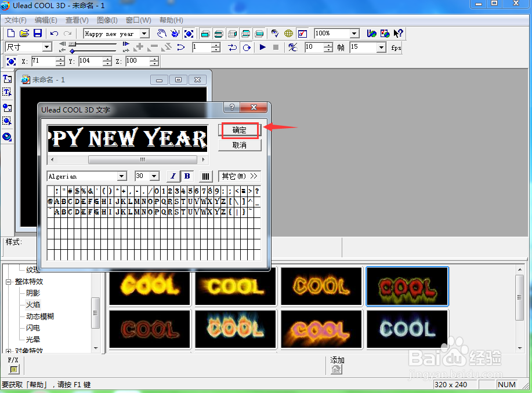
Task: Toggle loop mode button
Action: tap(247, 47)
